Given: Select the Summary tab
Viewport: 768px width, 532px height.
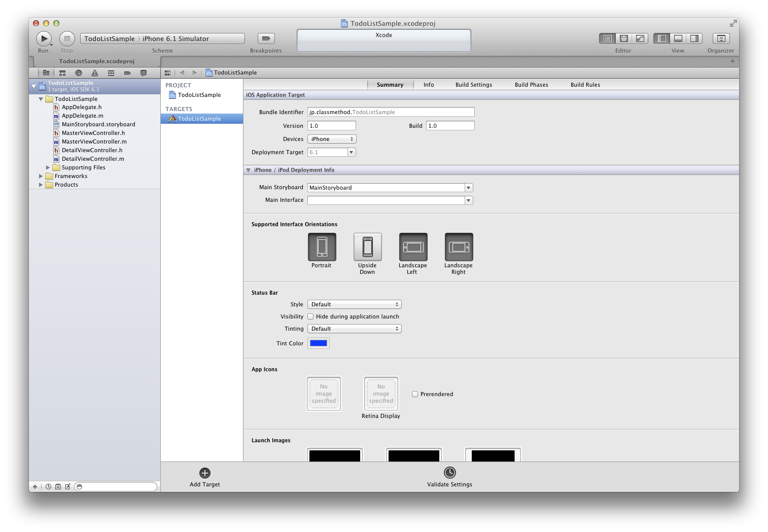Looking at the screenshot, I should coord(390,85).
